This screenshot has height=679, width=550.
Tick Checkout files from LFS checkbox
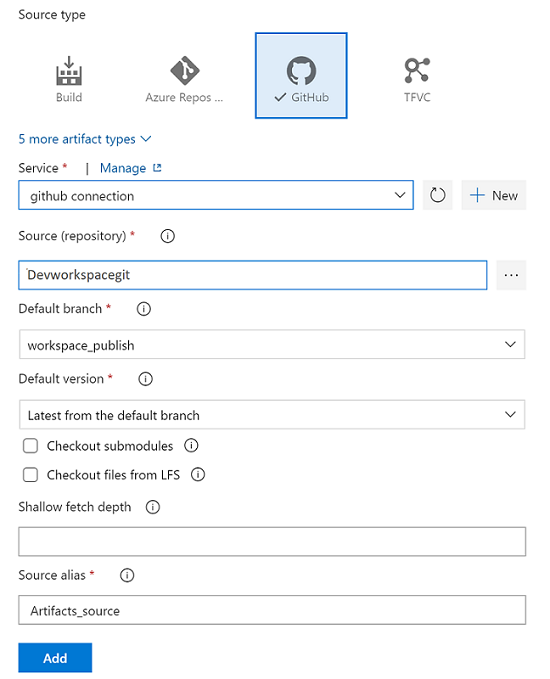click(x=30, y=475)
